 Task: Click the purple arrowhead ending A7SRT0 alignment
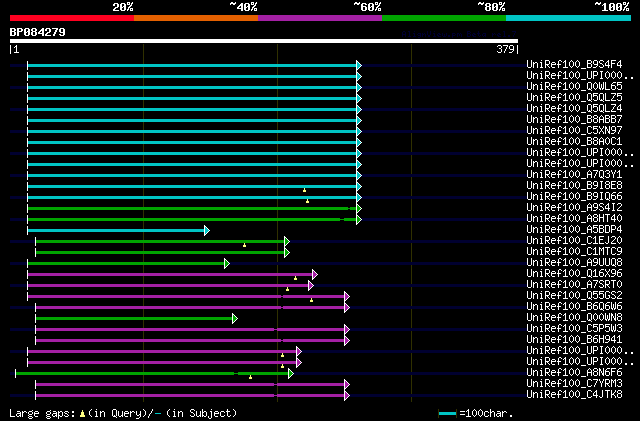click(311, 286)
